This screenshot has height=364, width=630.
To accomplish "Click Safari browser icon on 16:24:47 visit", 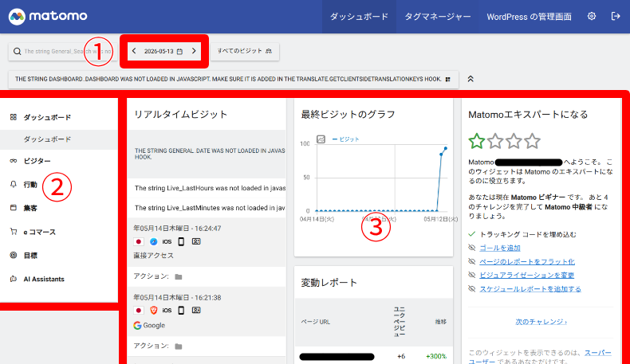I will 153,241.
